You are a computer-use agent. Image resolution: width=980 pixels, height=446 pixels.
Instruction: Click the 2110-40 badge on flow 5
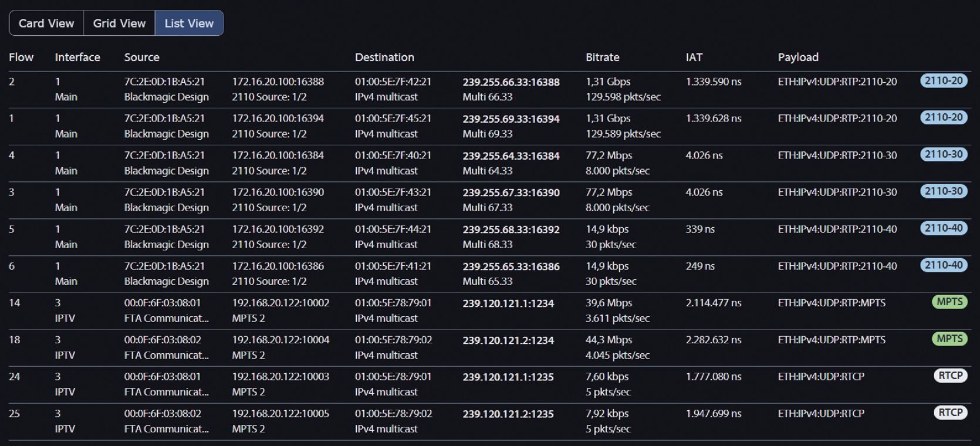click(x=943, y=228)
